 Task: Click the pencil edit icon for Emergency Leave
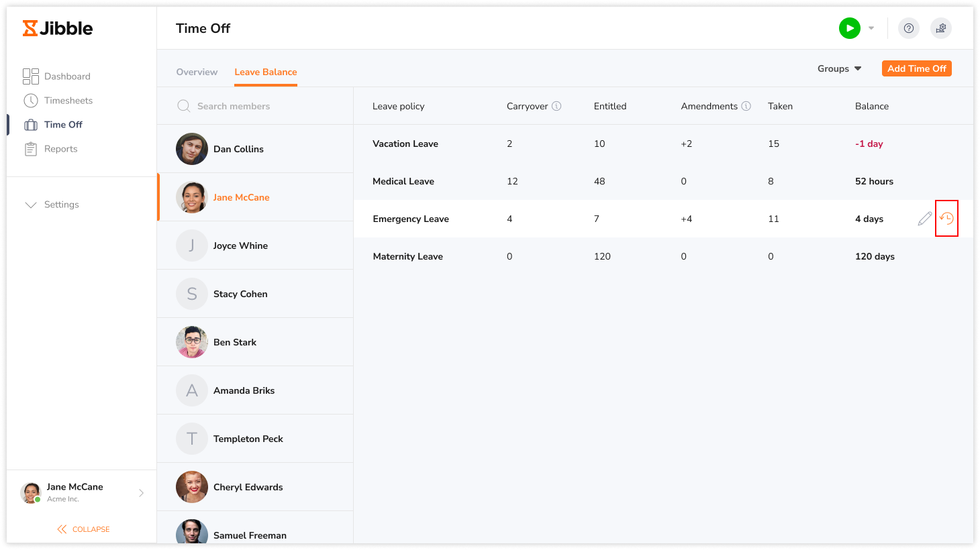pos(924,219)
